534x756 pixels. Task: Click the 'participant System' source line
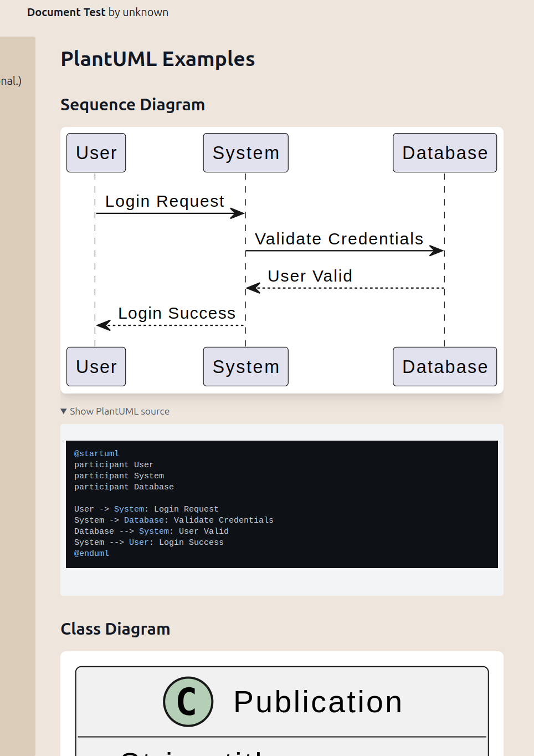click(x=119, y=476)
